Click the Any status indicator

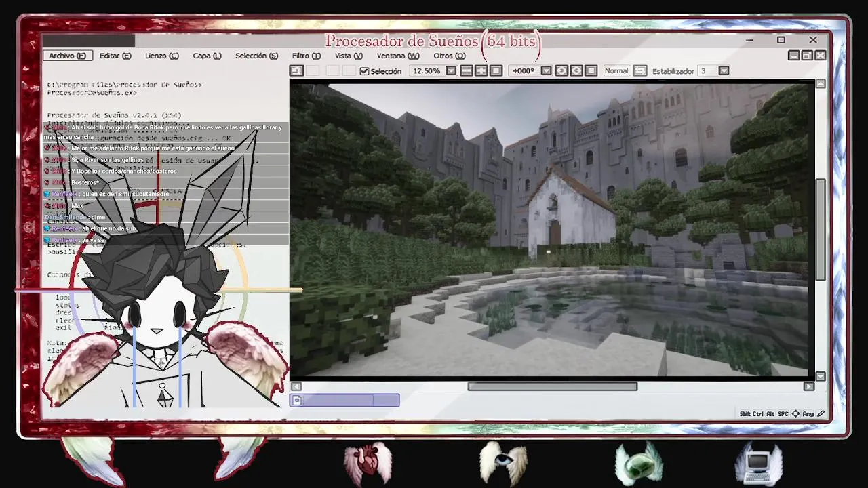(x=808, y=413)
